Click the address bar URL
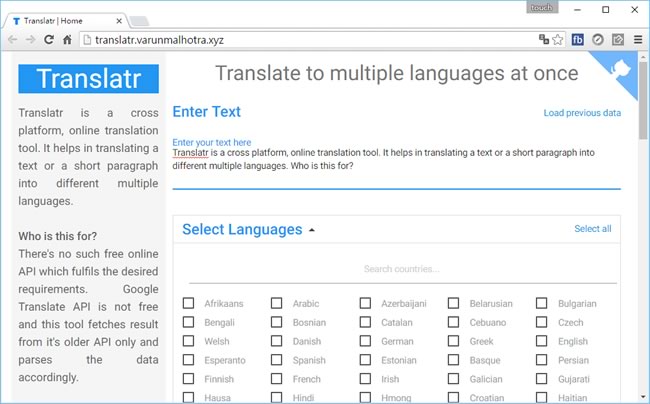 [159, 40]
